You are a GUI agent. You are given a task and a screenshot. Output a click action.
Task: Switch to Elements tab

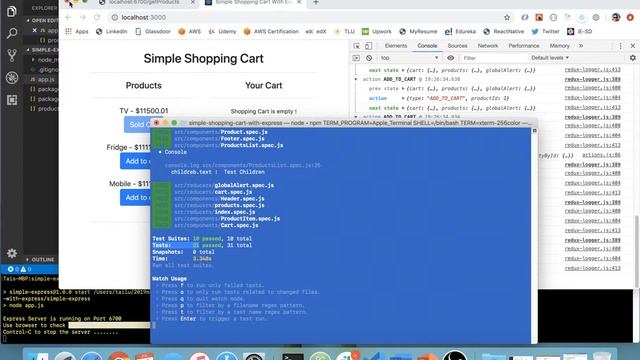396,46
